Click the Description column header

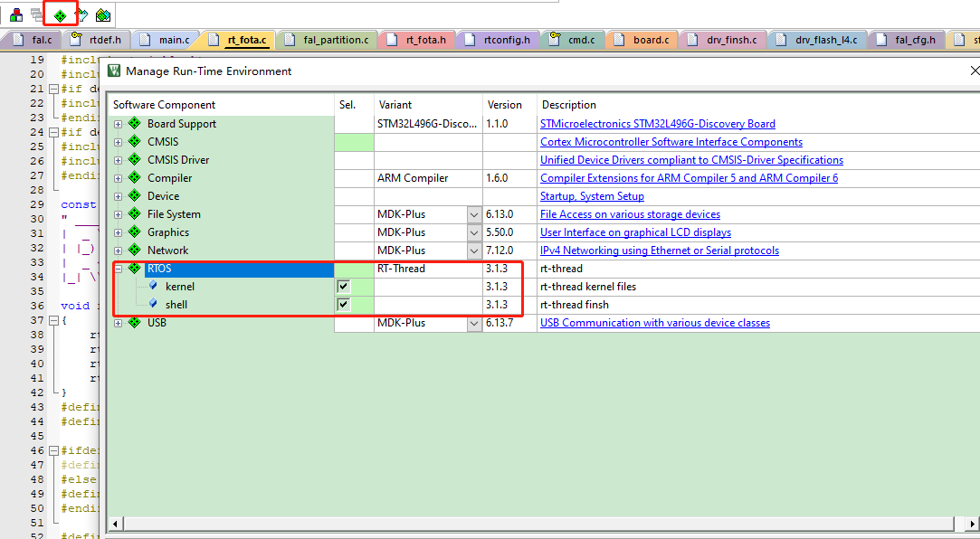coord(758,104)
